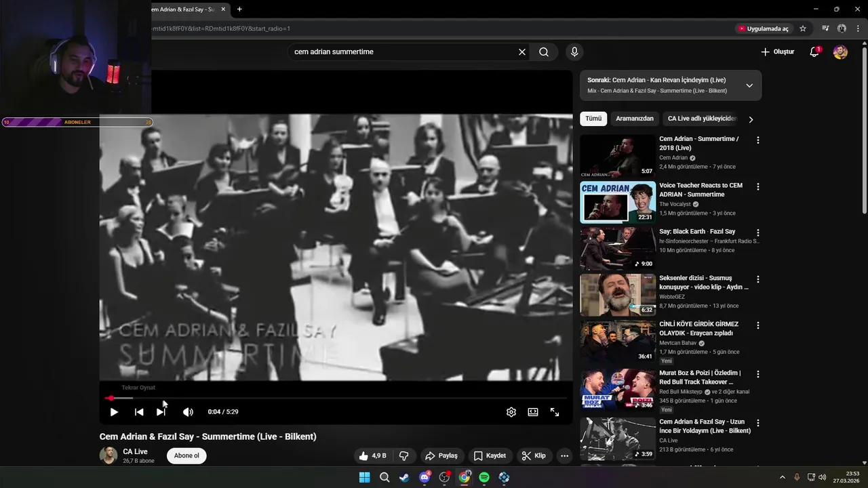Open the Mevtcan Bahar channel name

pyautogui.click(x=678, y=343)
